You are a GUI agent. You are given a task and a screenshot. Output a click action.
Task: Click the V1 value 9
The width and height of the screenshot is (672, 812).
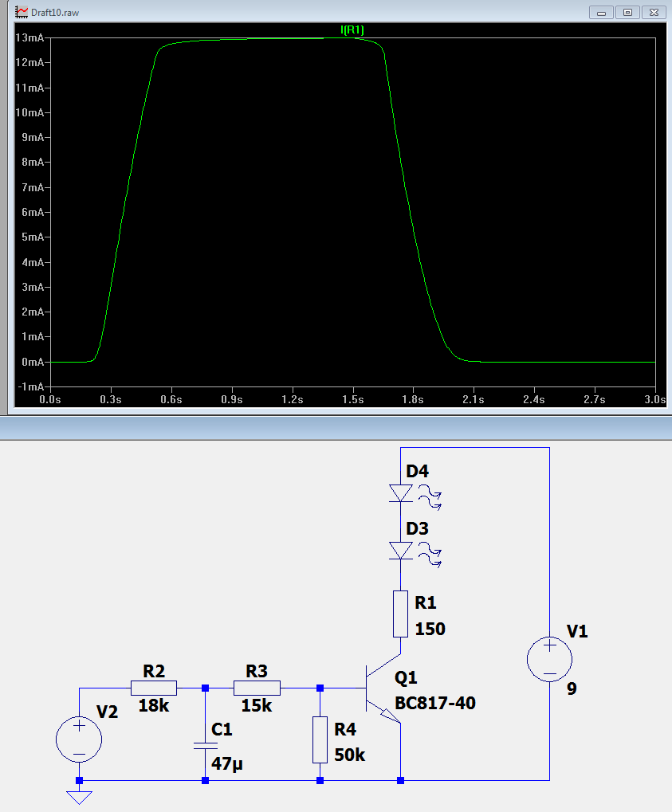tap(572, 688)
